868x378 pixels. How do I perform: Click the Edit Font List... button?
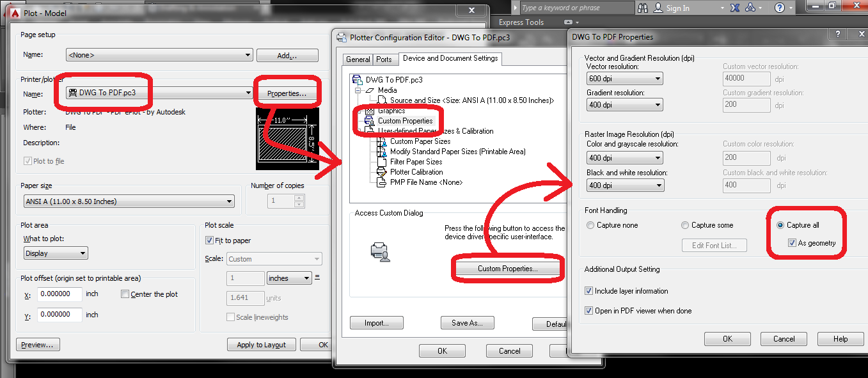(x=714, y=245)
